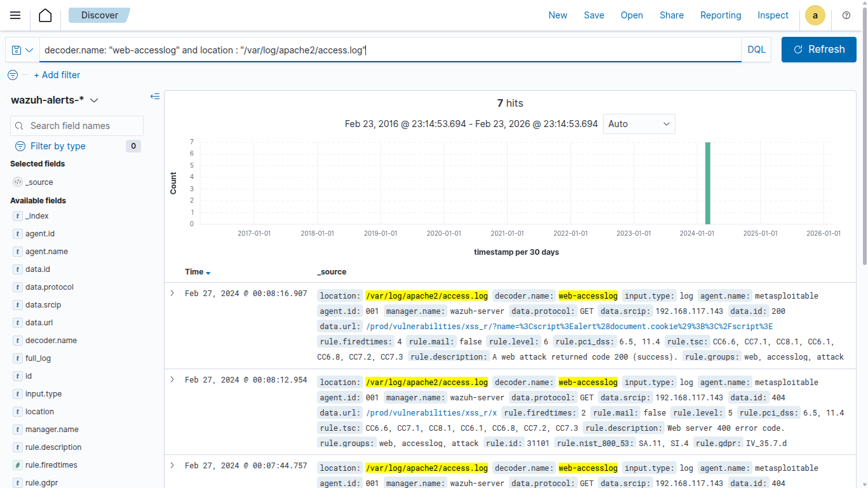This screenshot has height=488, width=868.
Task: Open the Auto interval dropdown
Action: tap(639, 124)
